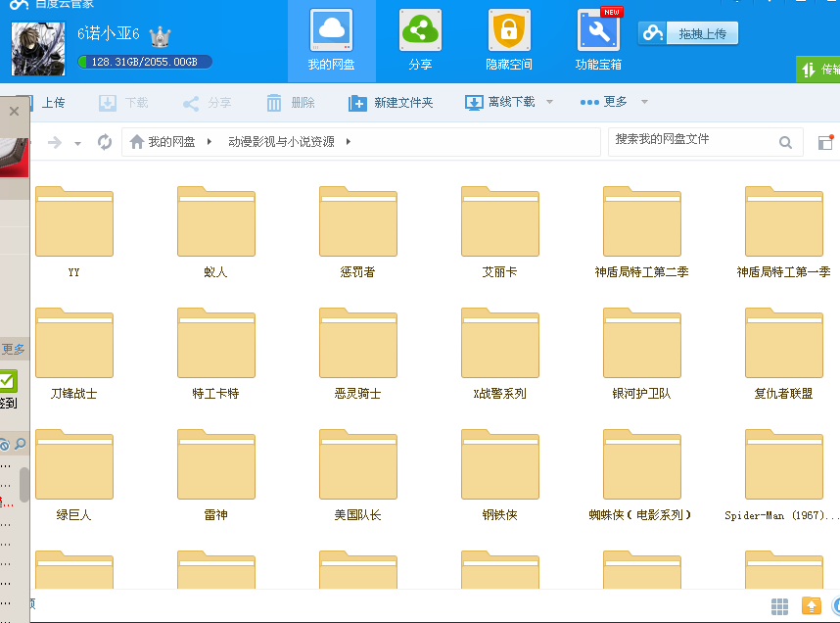Viewport: 840px width, 623px height.
Task: Open the 隐藏空间 tab
Action: click(509, 41)
